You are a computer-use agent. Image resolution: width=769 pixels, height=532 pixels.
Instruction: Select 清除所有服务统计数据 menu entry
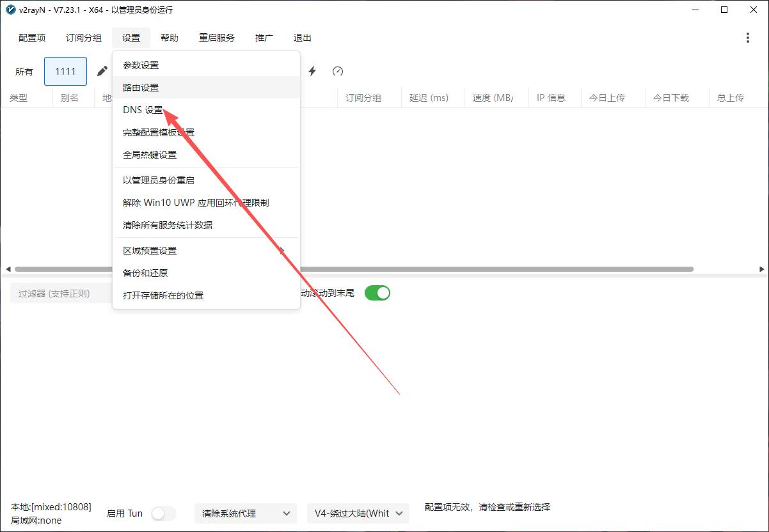pyautogui.click(x=206, y=225)
